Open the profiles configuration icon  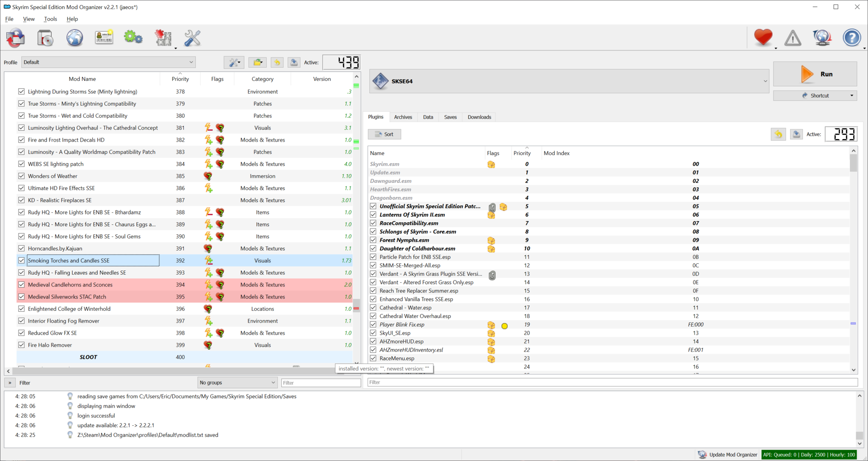(x=104, y=38)
